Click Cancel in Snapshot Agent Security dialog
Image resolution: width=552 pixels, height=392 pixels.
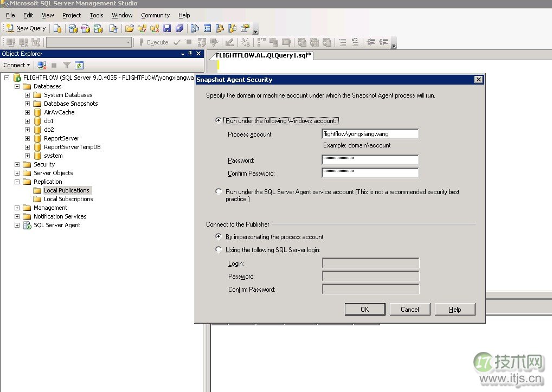pos(410,309)
